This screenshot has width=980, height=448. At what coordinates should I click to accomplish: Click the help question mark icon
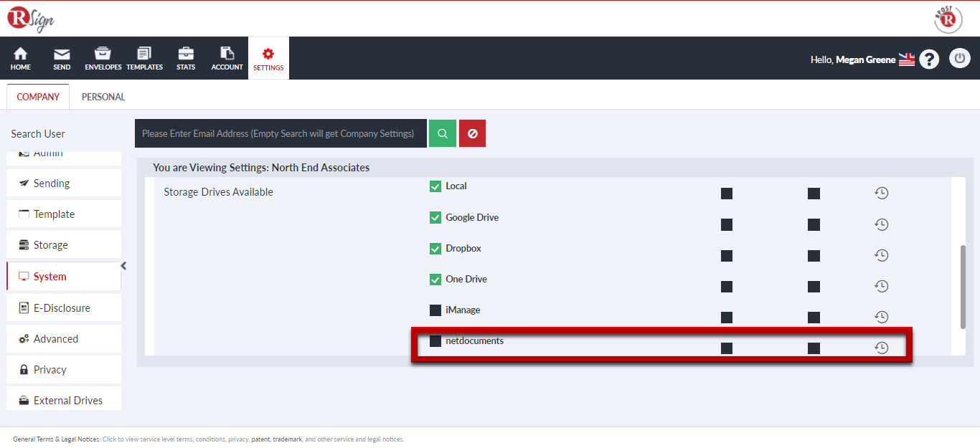pyautogui.click(x=929, y=59)
